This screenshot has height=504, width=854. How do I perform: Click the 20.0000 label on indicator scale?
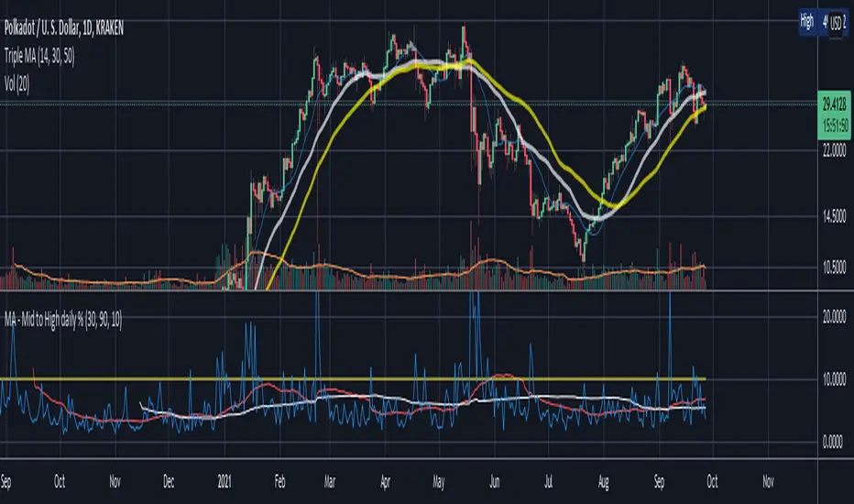point(835,316)
